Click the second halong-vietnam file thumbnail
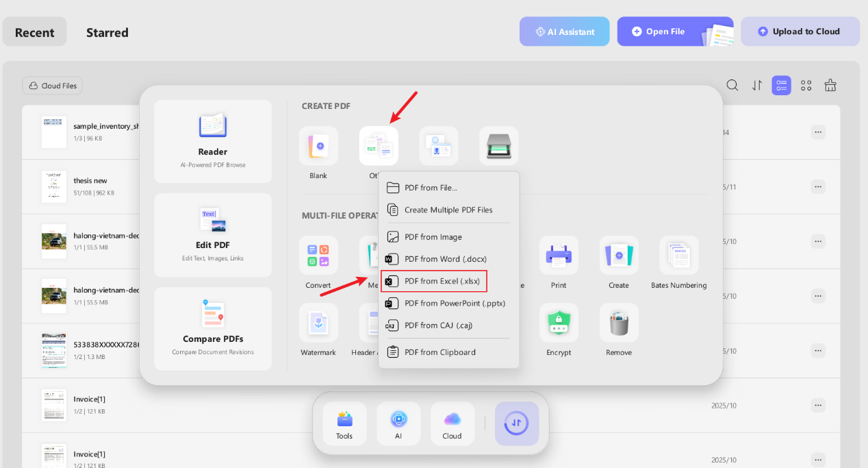Screen dimensions: 868x468 click(x=54, y=296)
